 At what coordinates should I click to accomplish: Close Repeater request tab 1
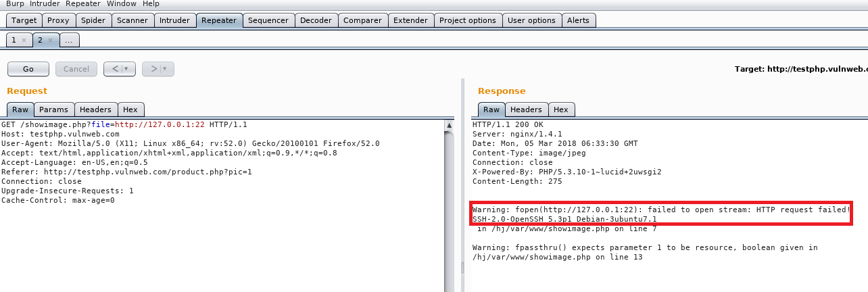pyautogui.click(x=24, y=41)
